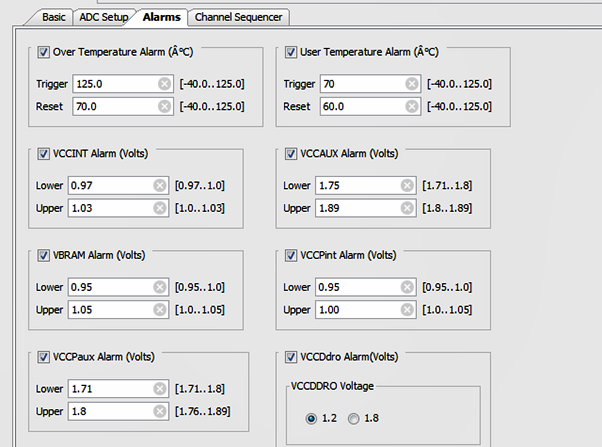Clear the VBRAM Lower value
This screenshot has height=447, width=602.
click(x=160, y=287)
